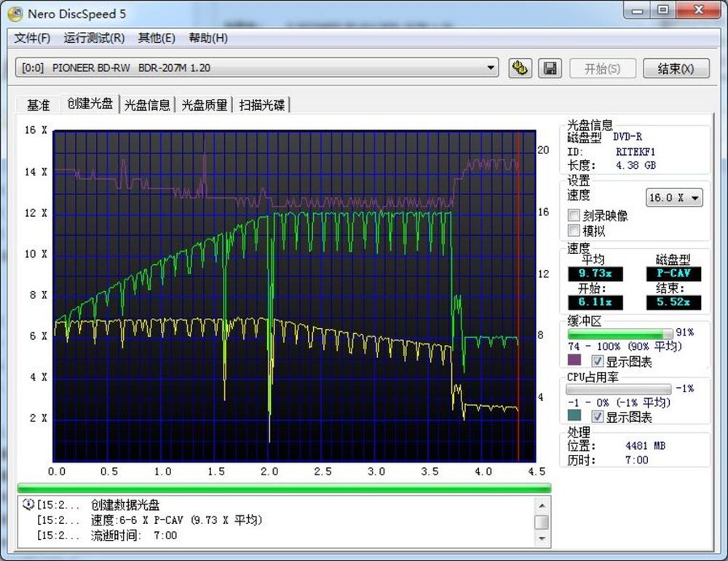Click the start speed 6.11x value

[x=596, y=303]
